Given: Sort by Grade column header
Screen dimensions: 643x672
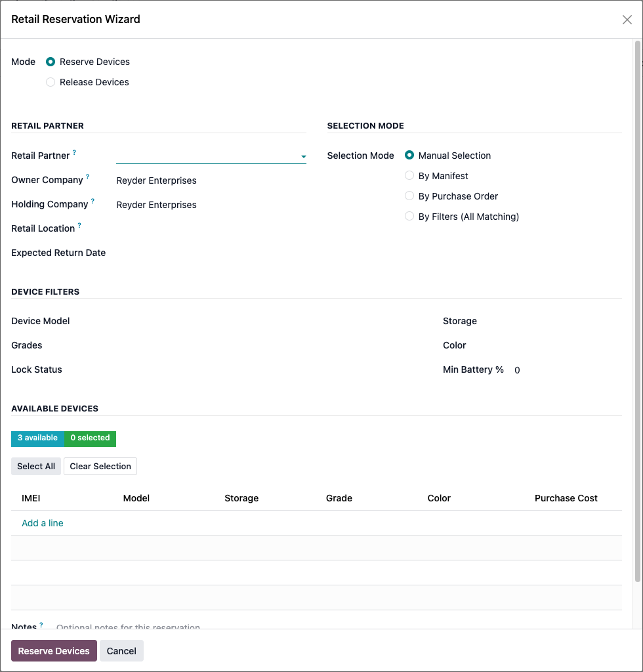Looking at the screenshot, I should click(339, 498).
